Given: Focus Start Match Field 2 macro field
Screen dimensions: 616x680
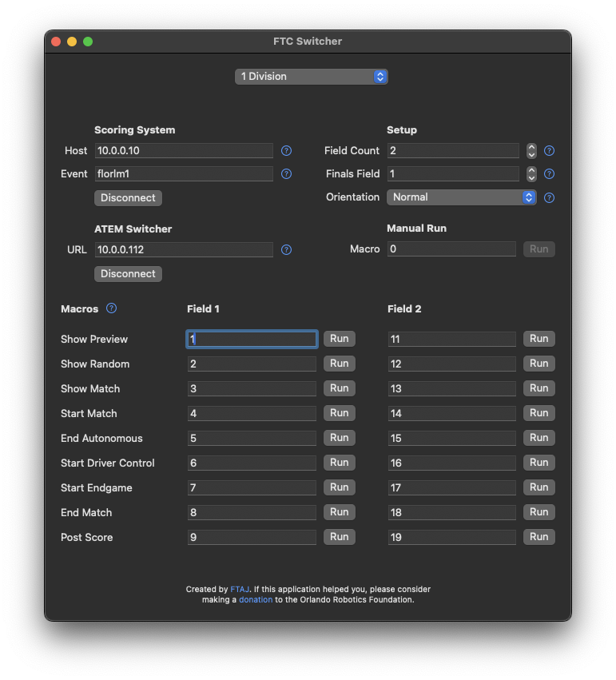Looking at the screenshot, I should (451, 413).
